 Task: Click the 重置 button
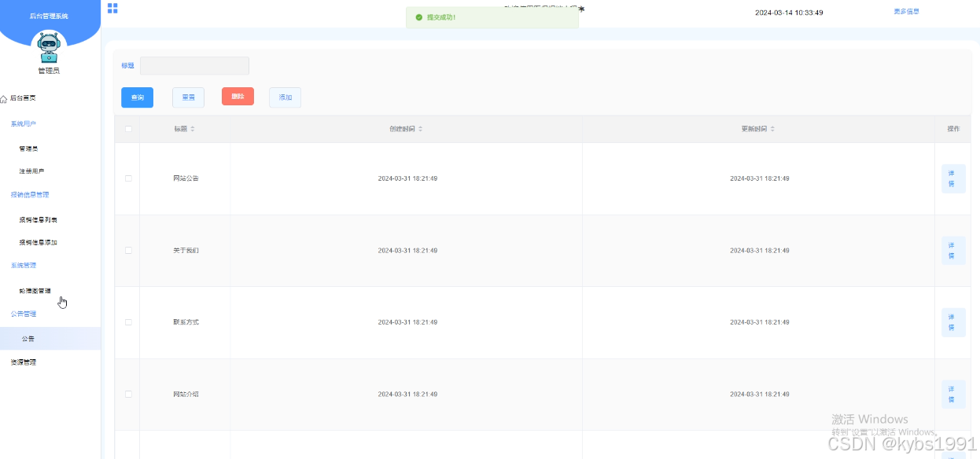(188, 97)
